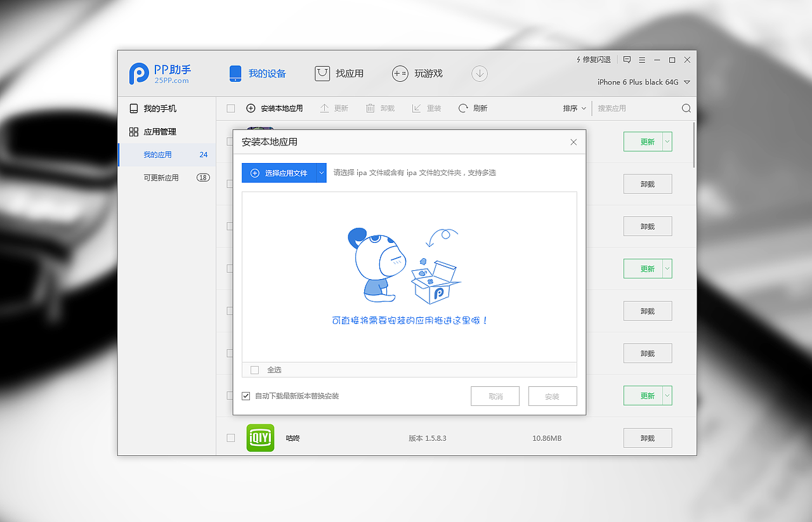Uncheck 自动下载最新版本替换安装
This screenshot has width=812, height=522.
coord(246,396)
